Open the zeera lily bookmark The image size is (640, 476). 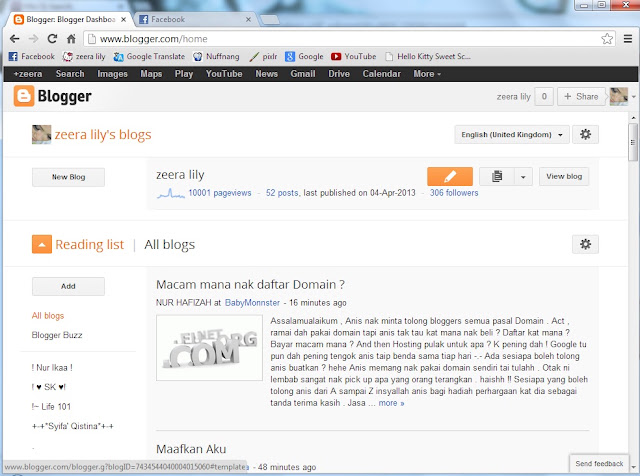pos(84,56)
